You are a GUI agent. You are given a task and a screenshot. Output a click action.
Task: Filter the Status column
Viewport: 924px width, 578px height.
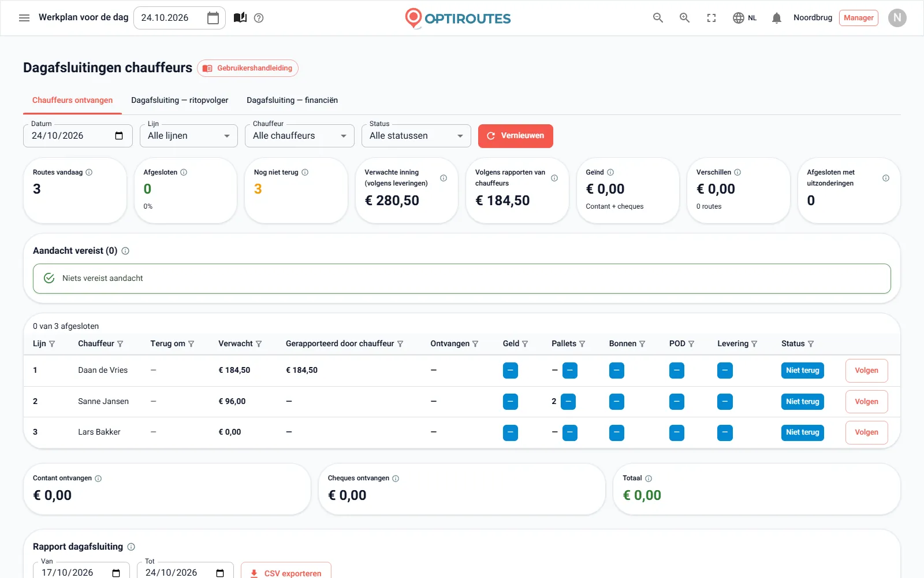pos(811,344)
